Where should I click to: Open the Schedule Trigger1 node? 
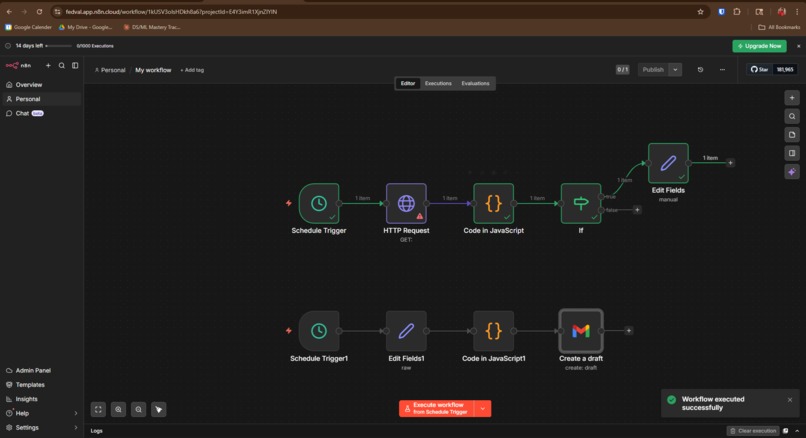[x=319, y=331]
